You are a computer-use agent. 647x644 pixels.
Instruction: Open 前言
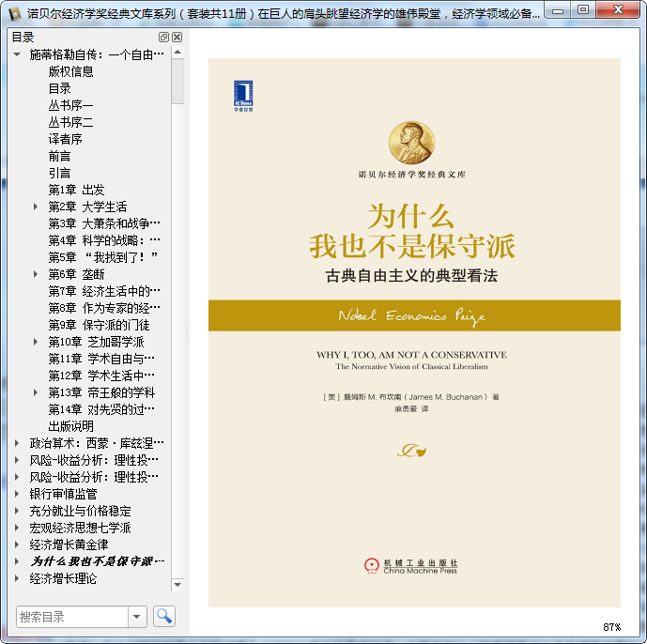pos(60,156)
